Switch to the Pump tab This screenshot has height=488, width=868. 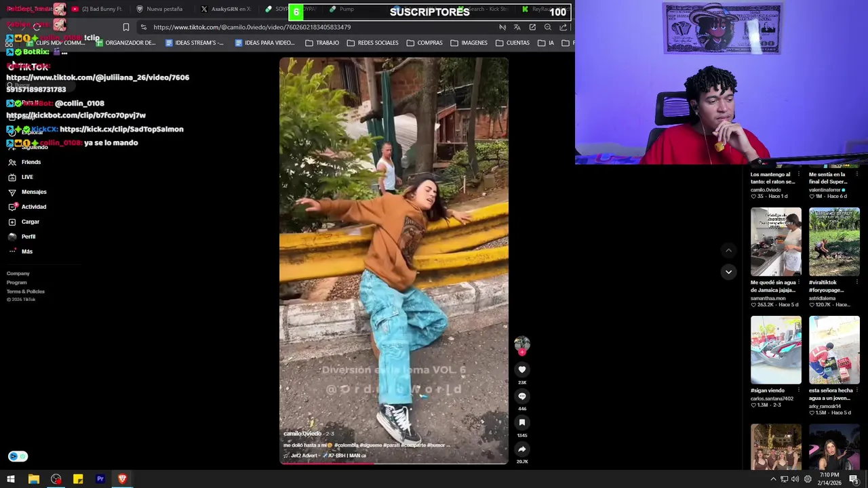point(342,9)
